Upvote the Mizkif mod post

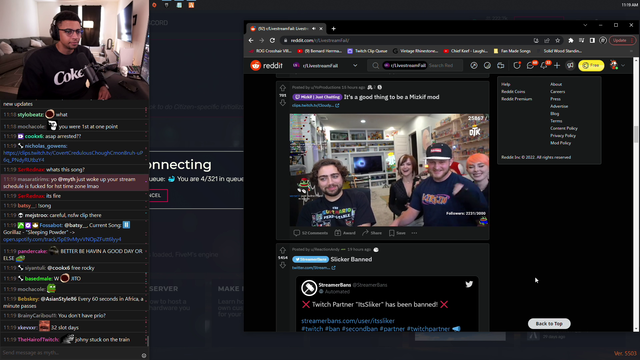click(x=283, y=88)
